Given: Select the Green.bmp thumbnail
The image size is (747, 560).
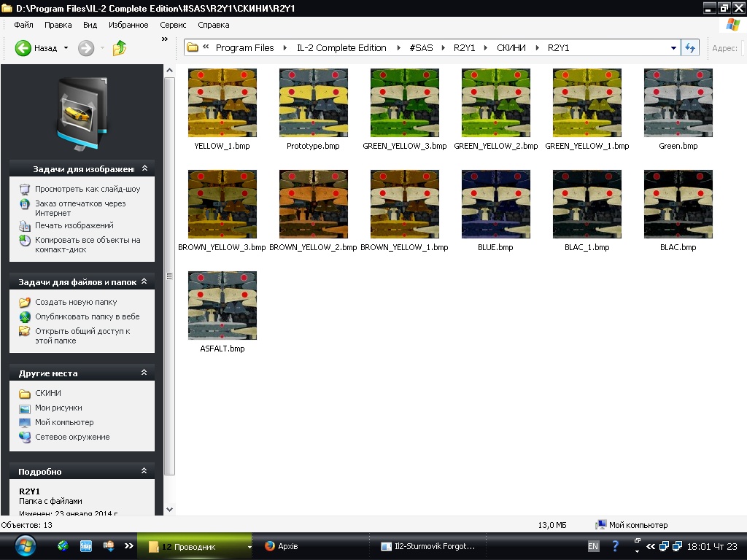Looking at the screenshot, I should click(678, 102).
